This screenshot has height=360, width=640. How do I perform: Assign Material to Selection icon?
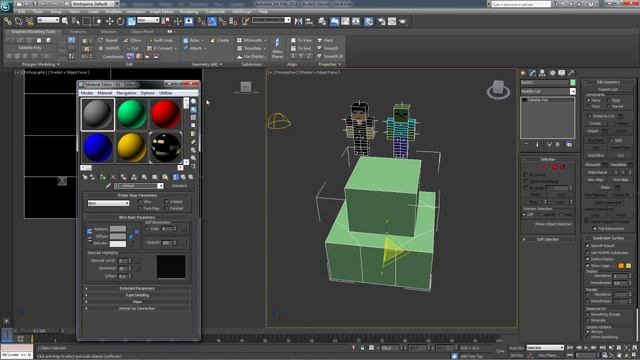point(102,177)
